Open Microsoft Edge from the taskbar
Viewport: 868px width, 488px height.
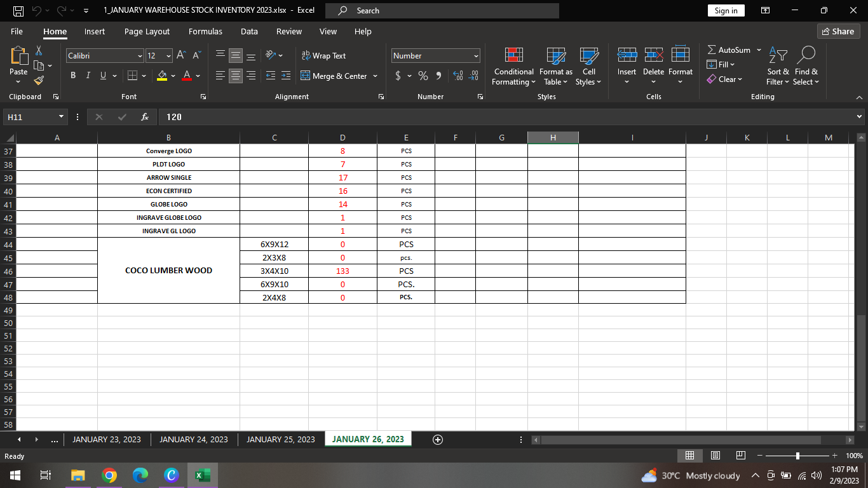[x=140, y=475]
